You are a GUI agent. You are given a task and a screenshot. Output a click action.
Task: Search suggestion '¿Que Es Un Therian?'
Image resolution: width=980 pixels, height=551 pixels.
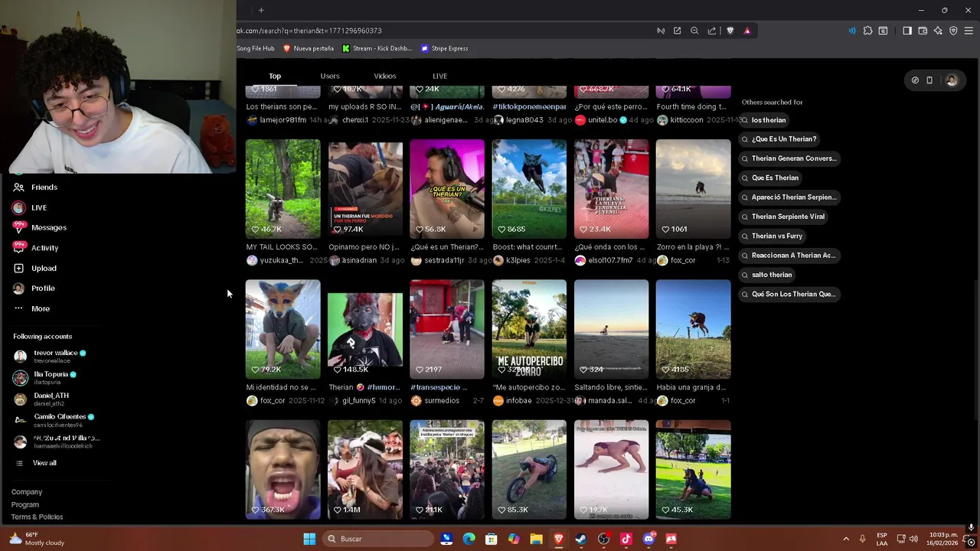(x=778, y=139)
